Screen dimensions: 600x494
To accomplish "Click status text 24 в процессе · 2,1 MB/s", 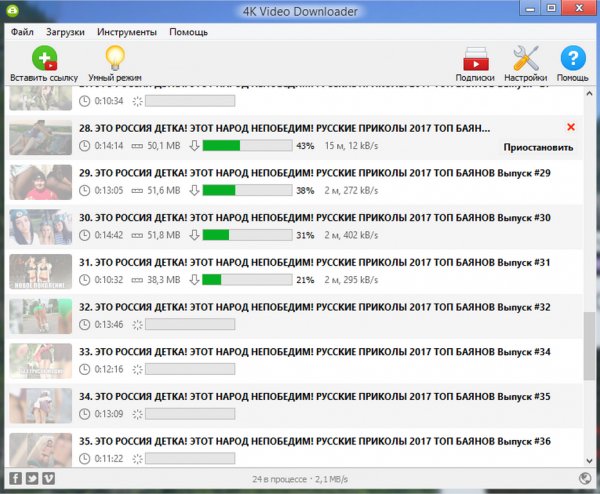I will (300, 479).
